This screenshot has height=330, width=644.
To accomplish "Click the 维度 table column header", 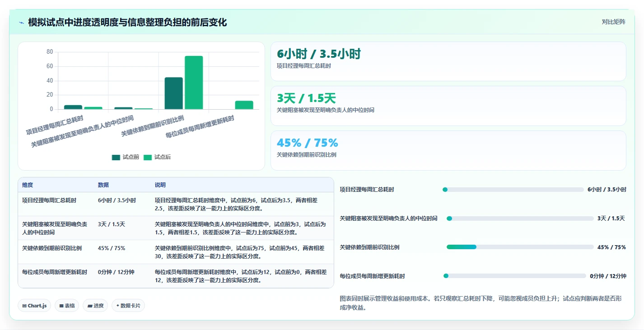I will coord(28,185).
